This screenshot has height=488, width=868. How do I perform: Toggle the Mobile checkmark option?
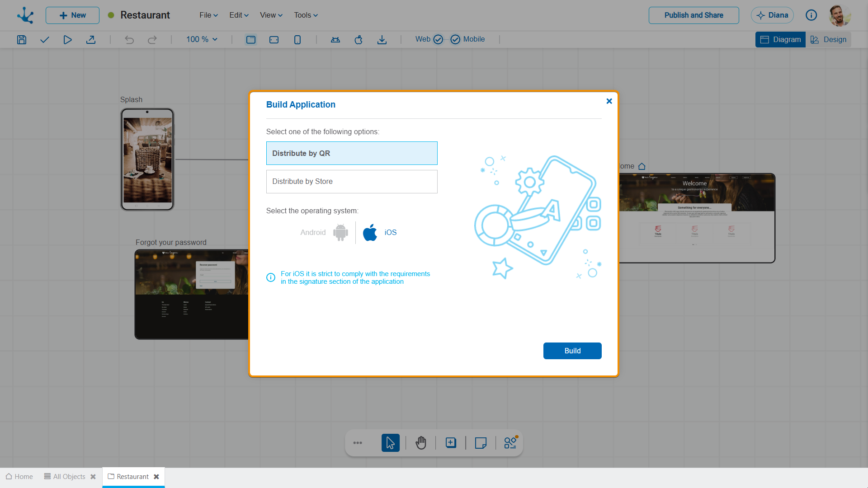coord(455,39)
